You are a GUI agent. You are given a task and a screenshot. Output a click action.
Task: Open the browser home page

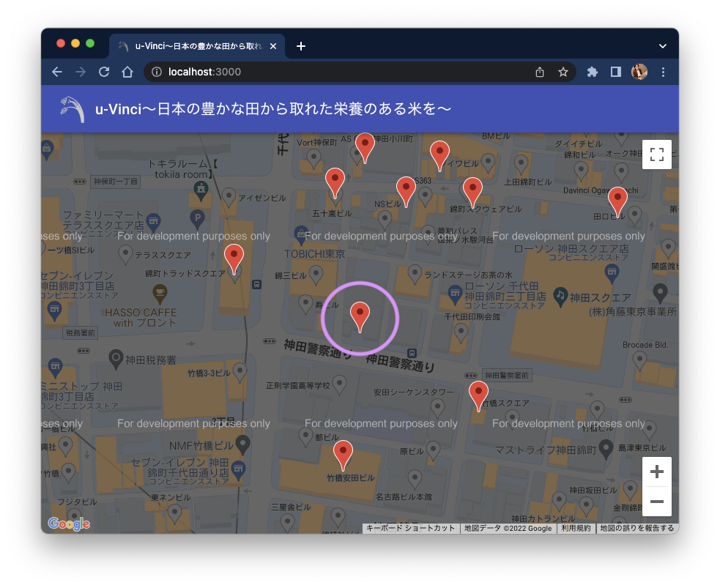[127, 72]
